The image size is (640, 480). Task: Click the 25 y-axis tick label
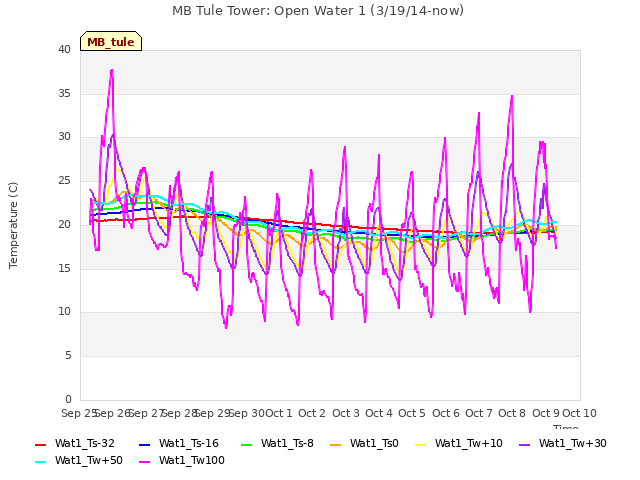pyautogui.click(x=64, y=181)
